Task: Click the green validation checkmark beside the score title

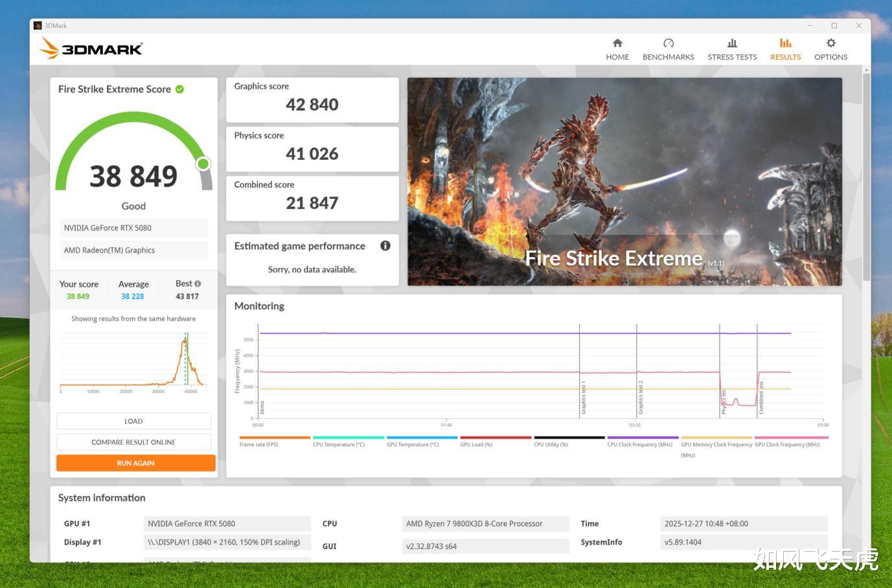Action: 179,89
